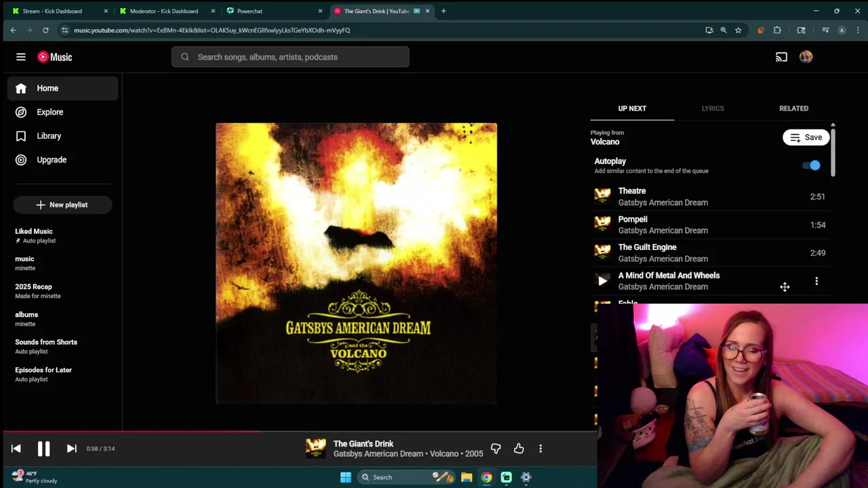Open Chrome zoom indicator

[x=724, y=30]
